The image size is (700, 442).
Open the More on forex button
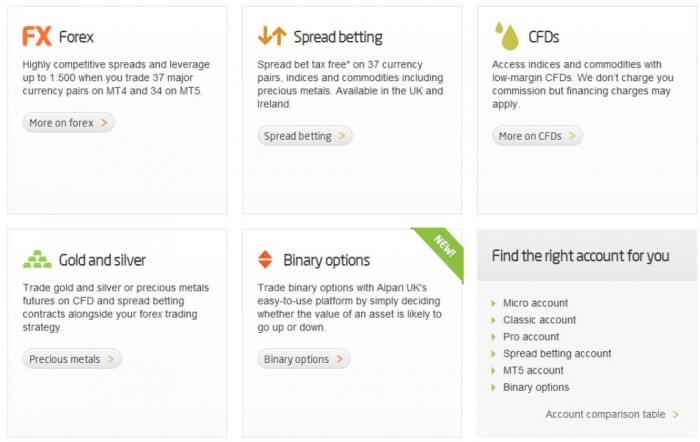pyautogui.click(x=68, y=123)
